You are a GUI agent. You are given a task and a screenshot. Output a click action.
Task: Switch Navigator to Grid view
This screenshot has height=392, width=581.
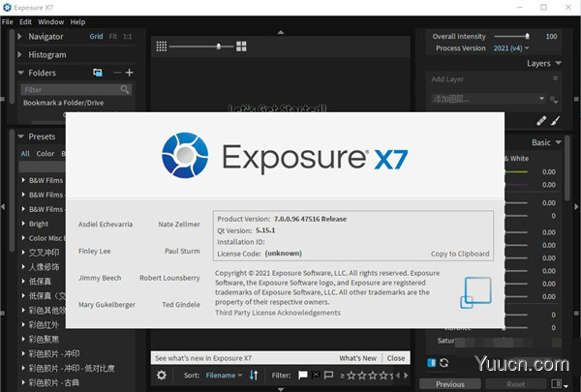(96, 37)
